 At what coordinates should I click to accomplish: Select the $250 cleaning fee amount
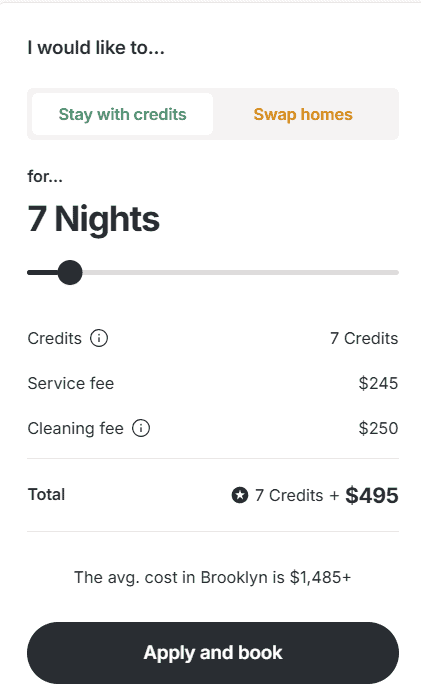coord(378,428)
